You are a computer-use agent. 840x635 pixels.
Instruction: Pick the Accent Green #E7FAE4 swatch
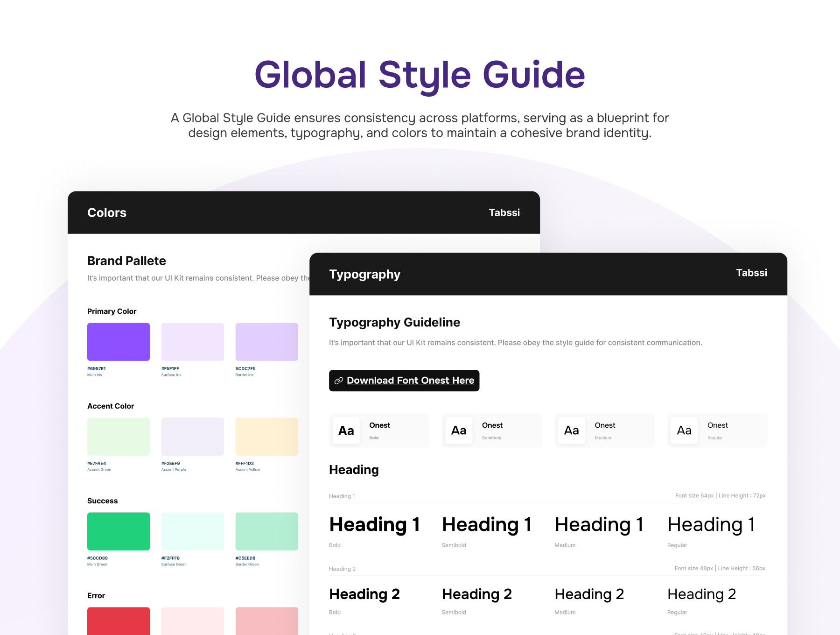tap(119, 437)
